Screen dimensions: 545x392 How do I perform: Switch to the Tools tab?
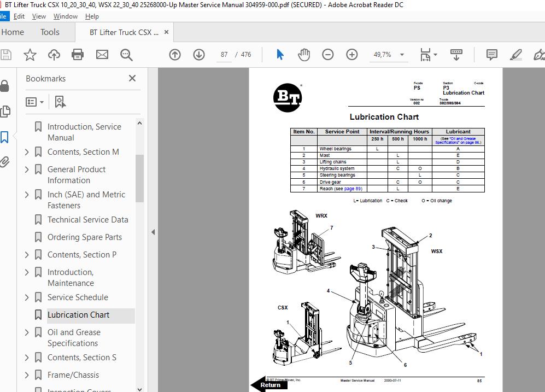point(50,32)
